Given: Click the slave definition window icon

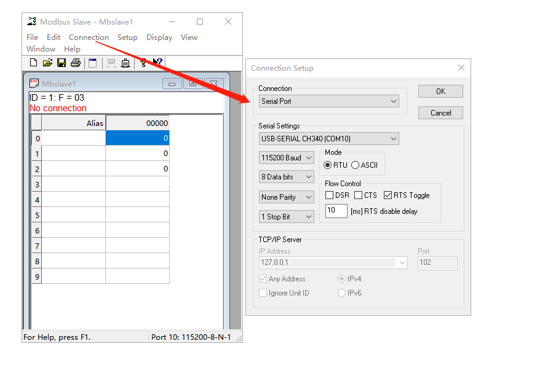Looking at the screenshot, I should coord(92,63).
